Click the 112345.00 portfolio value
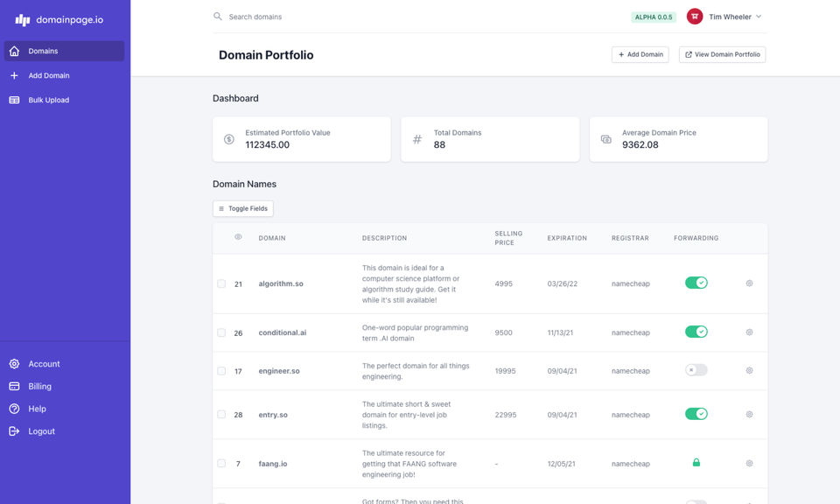This screenshot has width=840, height=504. 268,144
